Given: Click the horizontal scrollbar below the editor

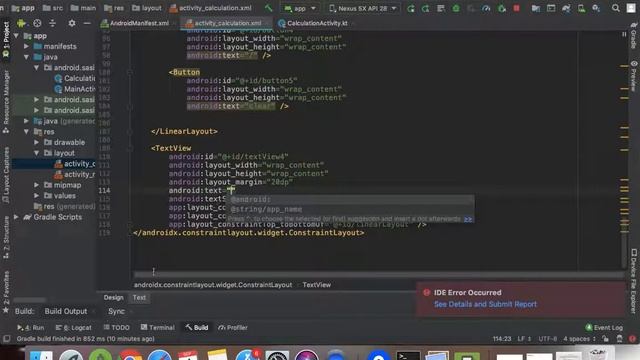Looking at the screenshot, I should (x=378, y=274).
